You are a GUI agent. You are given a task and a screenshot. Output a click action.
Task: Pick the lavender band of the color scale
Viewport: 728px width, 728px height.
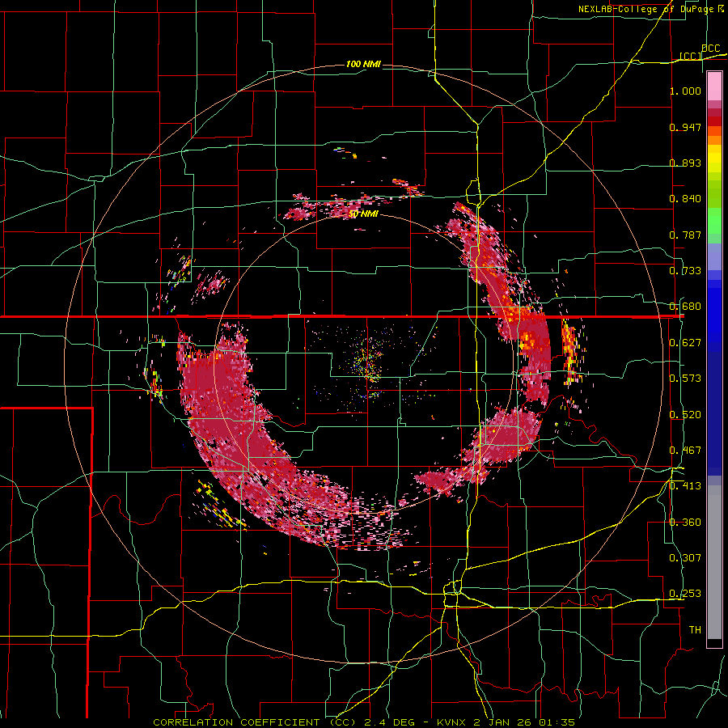pos(714,256)
